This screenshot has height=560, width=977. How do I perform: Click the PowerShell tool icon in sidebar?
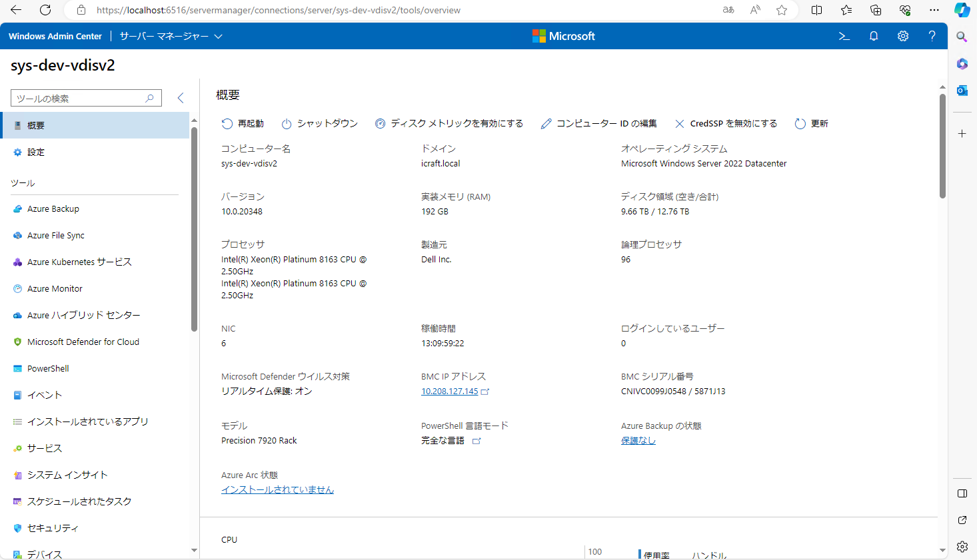(17, 368)
